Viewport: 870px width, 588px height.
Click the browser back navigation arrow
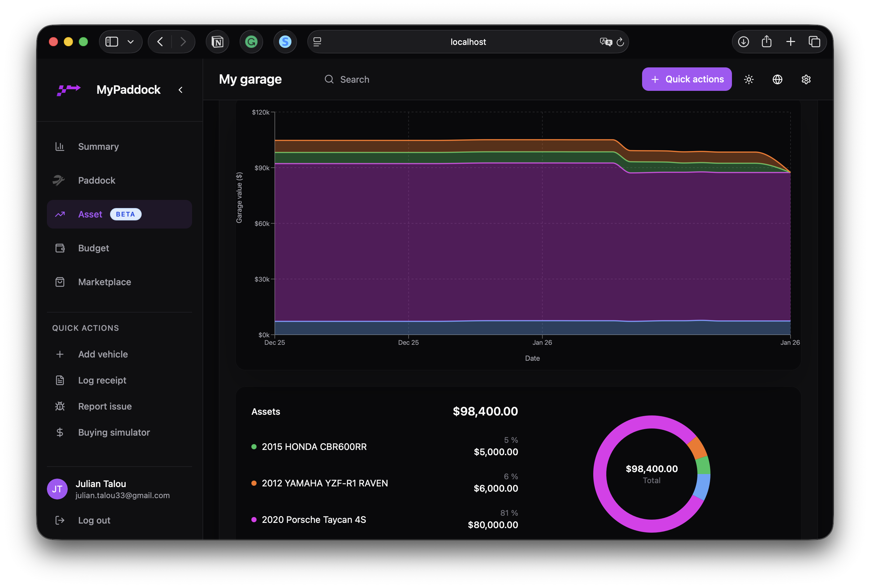click(x=160, y=42)
